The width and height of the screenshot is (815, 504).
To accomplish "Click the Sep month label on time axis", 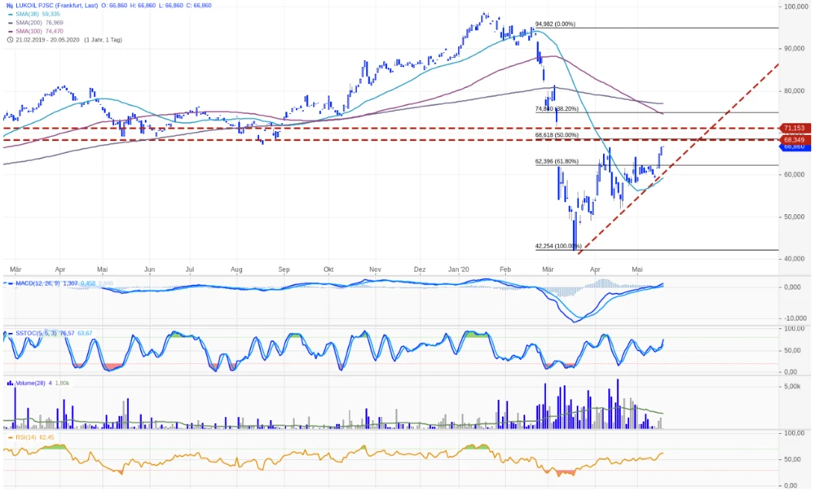I will pos(284,268).
